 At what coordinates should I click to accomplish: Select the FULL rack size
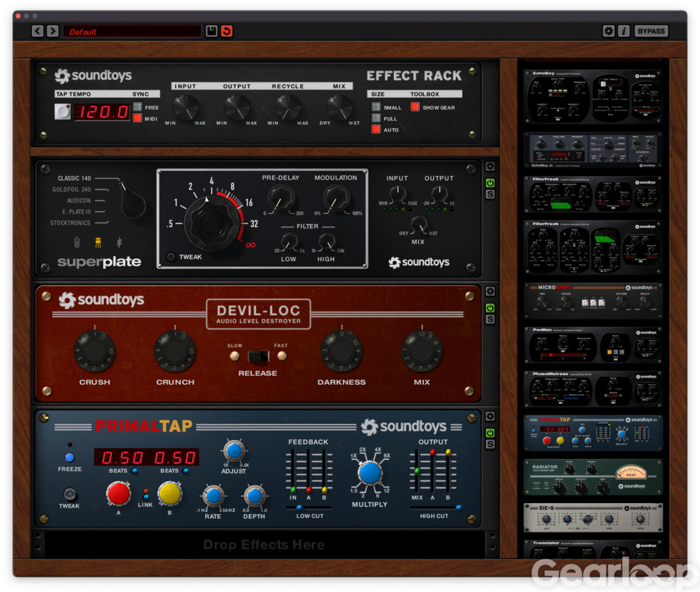(x=376, y=118)
